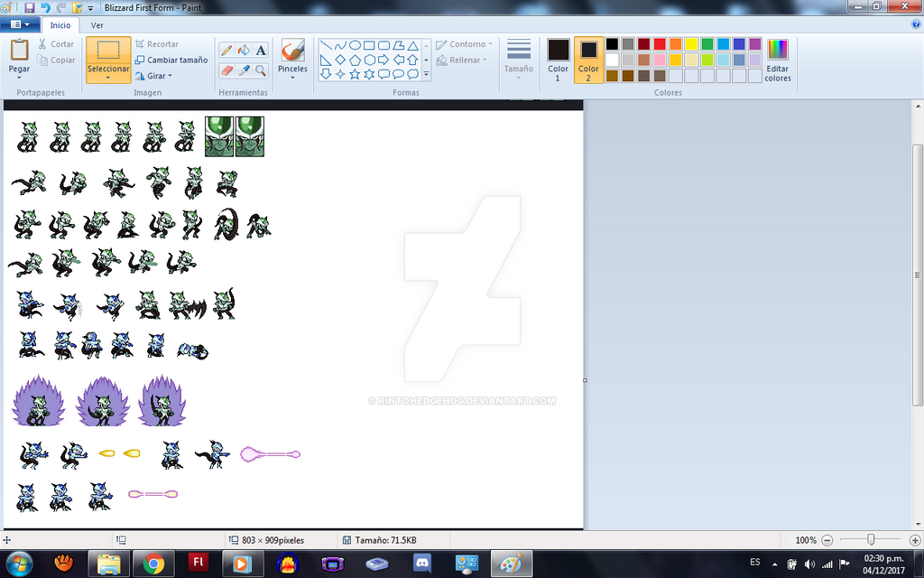Choose the right triangle shape
This screenshot has width=924, height=578.
click(326, 60)
